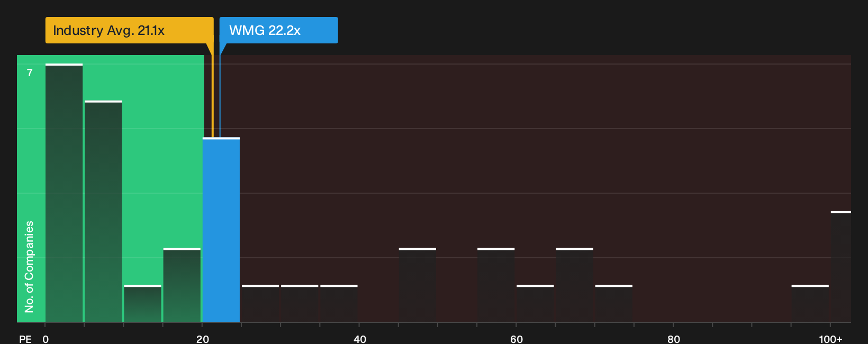Select the bar for PE 5-10
The width and height of the screenshot is (868, 344).
pos(103,212)
